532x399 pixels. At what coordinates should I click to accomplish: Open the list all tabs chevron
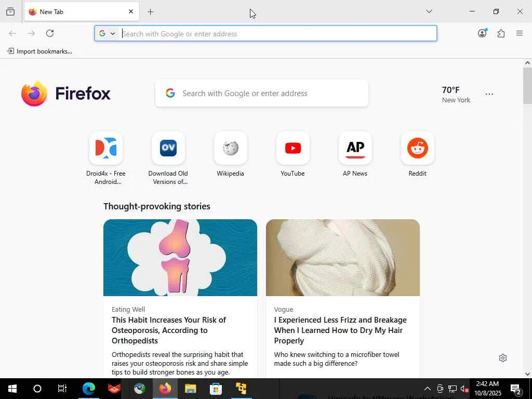click(429, 11)
